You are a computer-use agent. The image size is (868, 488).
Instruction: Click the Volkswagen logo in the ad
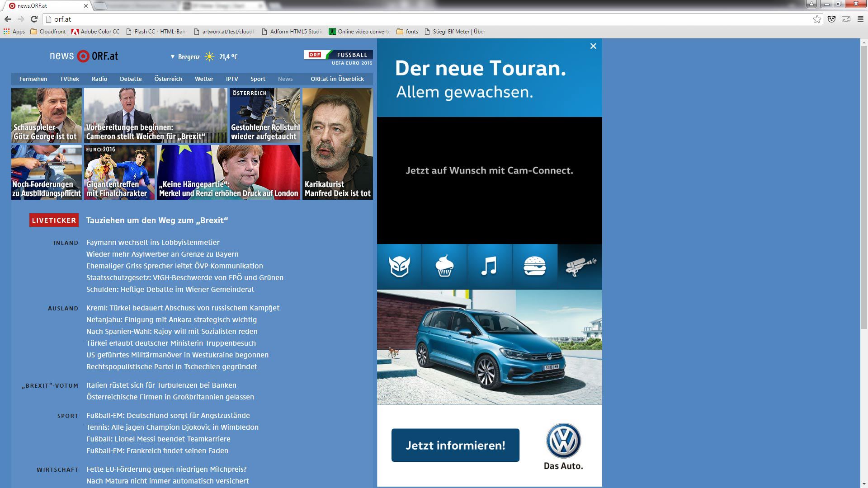pos(563,441)
